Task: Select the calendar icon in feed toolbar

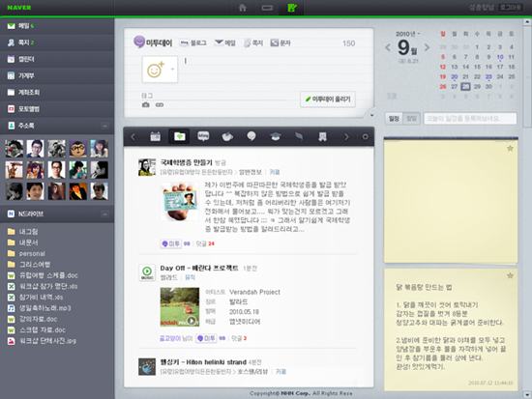Action: point(156,136)
